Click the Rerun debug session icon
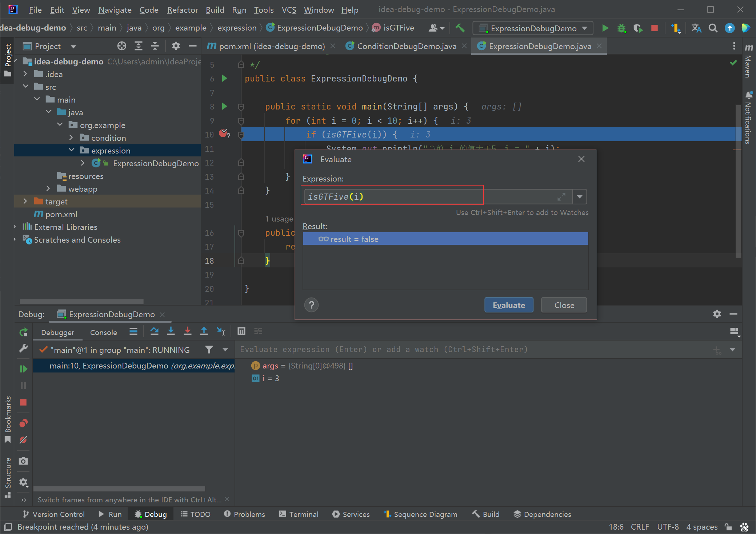Screen dimensions: 756x534 [x=23, y=332]
